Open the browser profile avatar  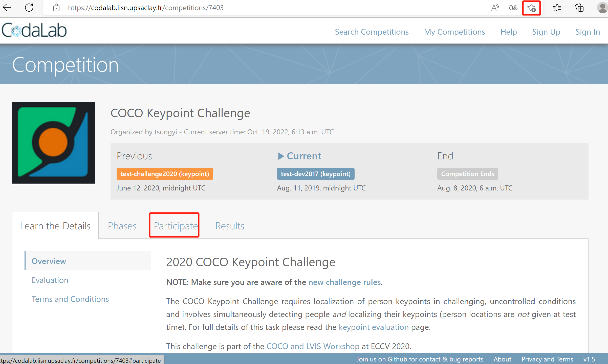click(602, 8)
